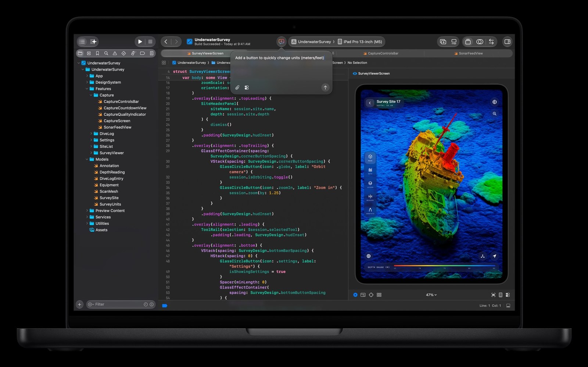
Task: Select the CaptureScreen file
Action: click(x=114, y=121)
